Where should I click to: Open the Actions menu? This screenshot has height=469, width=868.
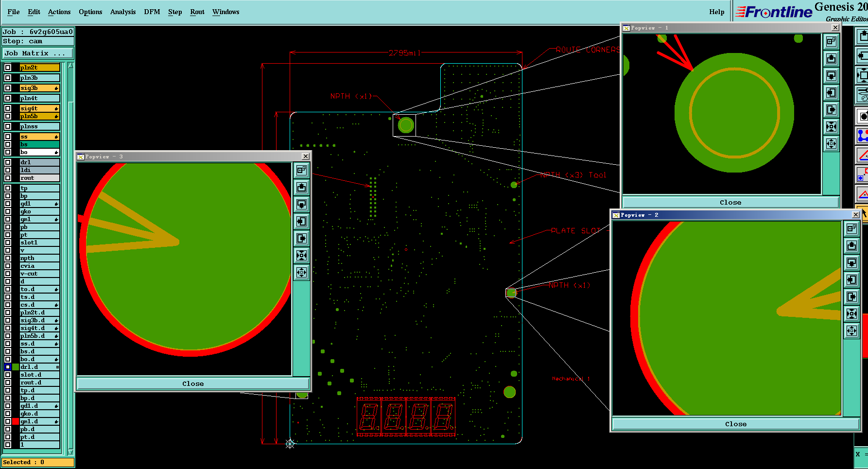(x=59, y=12)
